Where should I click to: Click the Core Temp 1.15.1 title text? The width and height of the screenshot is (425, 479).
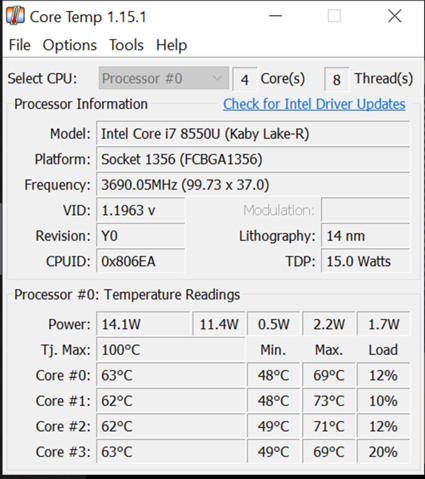pyautogui.click(x=88, y=17)
